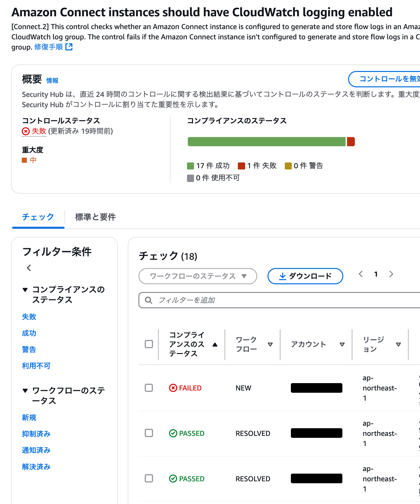420x504 pixels.
Task: Click the search magnifier icon in filter box
Action: (x=148, y=300)
